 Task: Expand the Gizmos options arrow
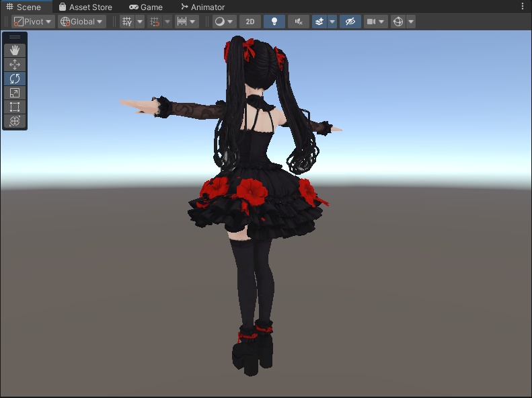point(411,22)
